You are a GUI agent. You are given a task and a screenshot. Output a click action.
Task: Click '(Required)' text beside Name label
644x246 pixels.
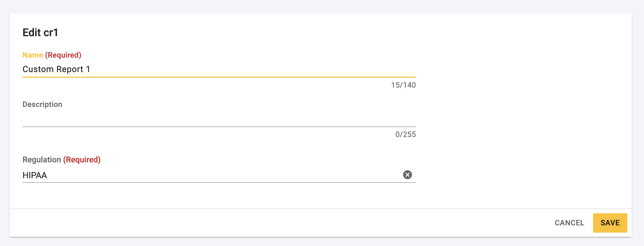click(x=63, y=55)
